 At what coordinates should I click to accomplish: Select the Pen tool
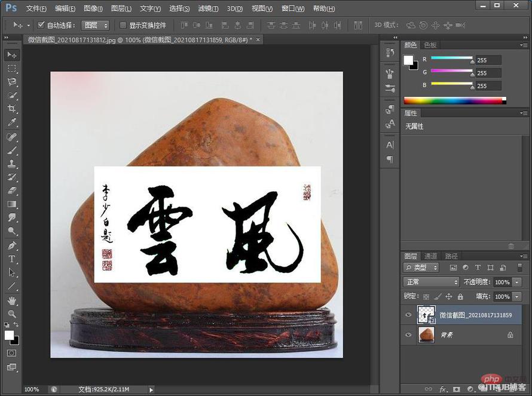point(12,246)
